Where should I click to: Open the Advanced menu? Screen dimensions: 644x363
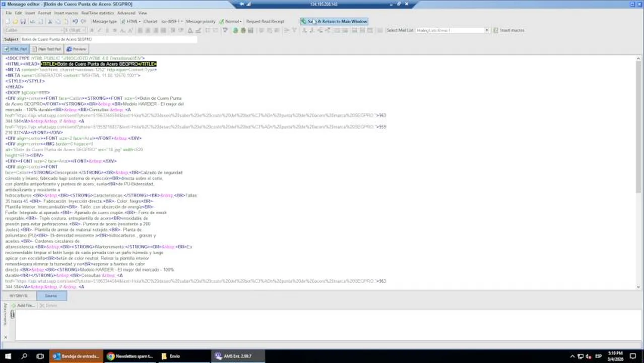126,13
